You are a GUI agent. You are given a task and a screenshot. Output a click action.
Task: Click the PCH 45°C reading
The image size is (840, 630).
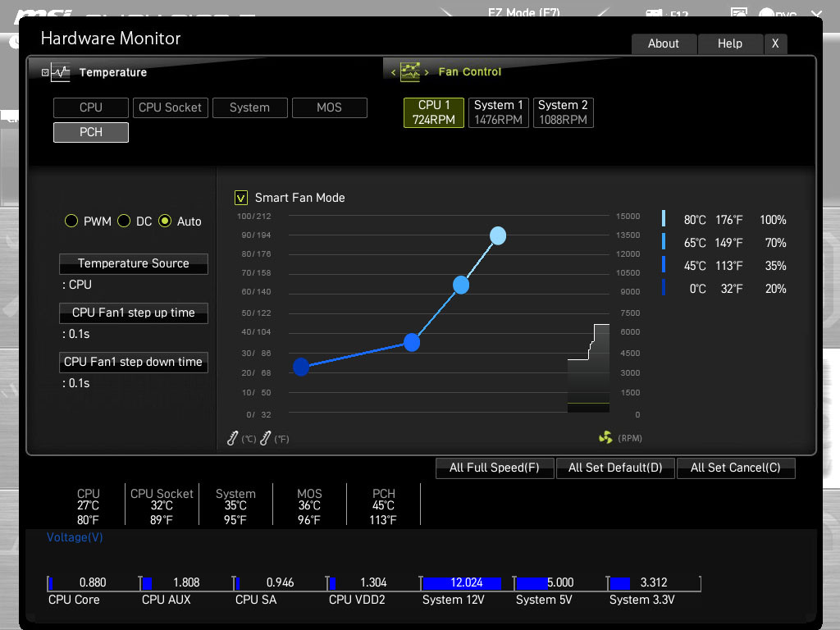pyautogui.click(x=383, y=505)
